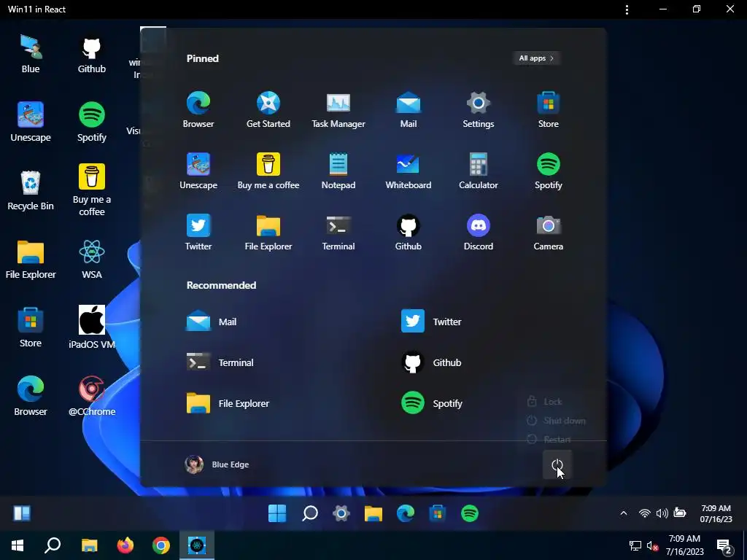Launch the Discord app
The height and width of the screenshot is (560, 747).
[x=479, y=233]
